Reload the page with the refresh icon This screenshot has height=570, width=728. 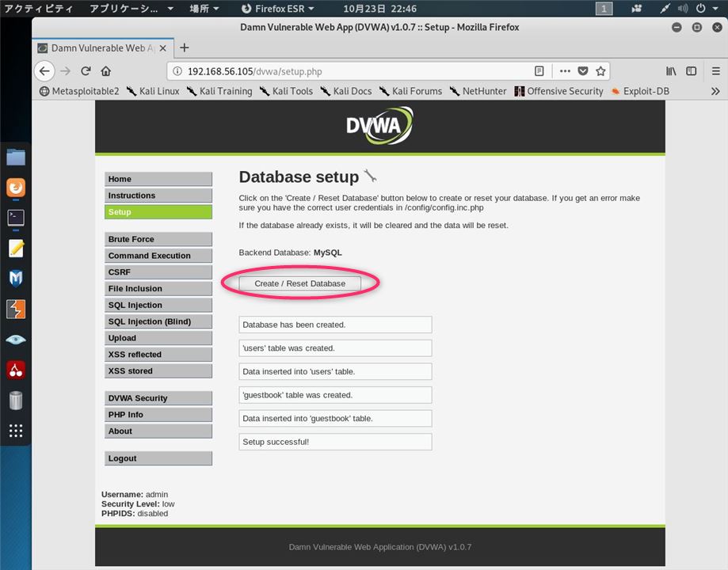point(86,71)
